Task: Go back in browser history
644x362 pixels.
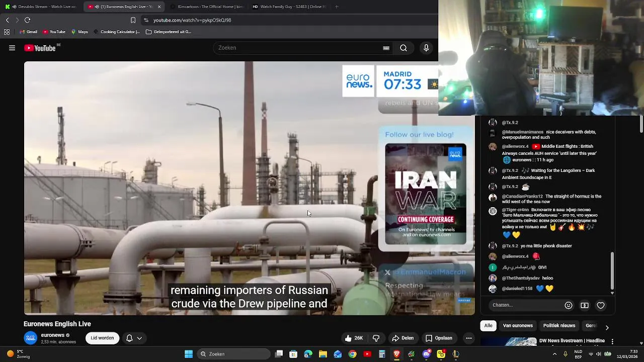Action: point(7,20)
